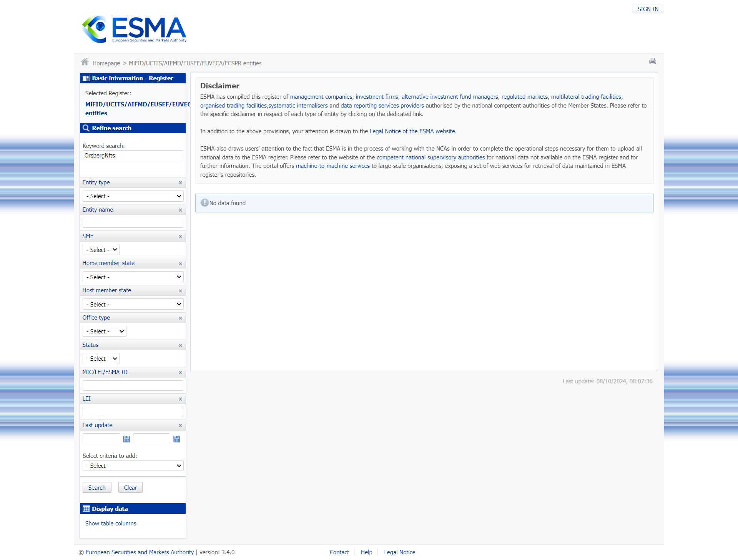Screen dimensions: 738x560
Task: Open the Help footer link
Action: [366, 552]
